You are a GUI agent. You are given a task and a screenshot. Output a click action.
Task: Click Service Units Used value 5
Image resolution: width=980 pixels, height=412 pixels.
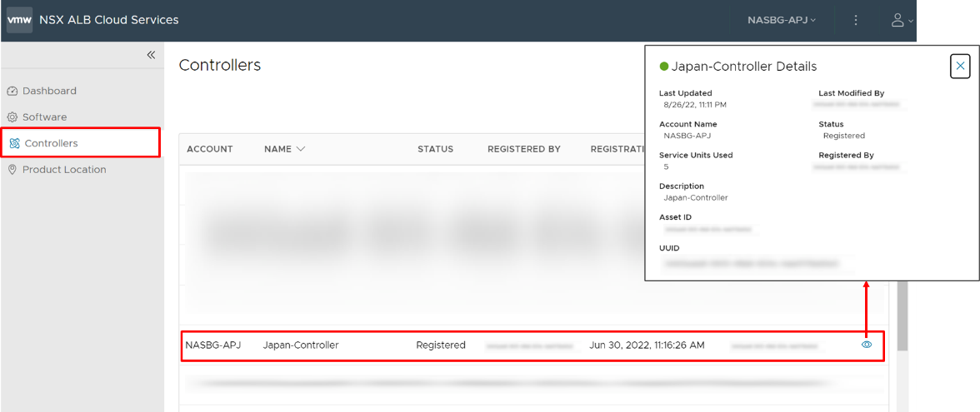[666, 166]
